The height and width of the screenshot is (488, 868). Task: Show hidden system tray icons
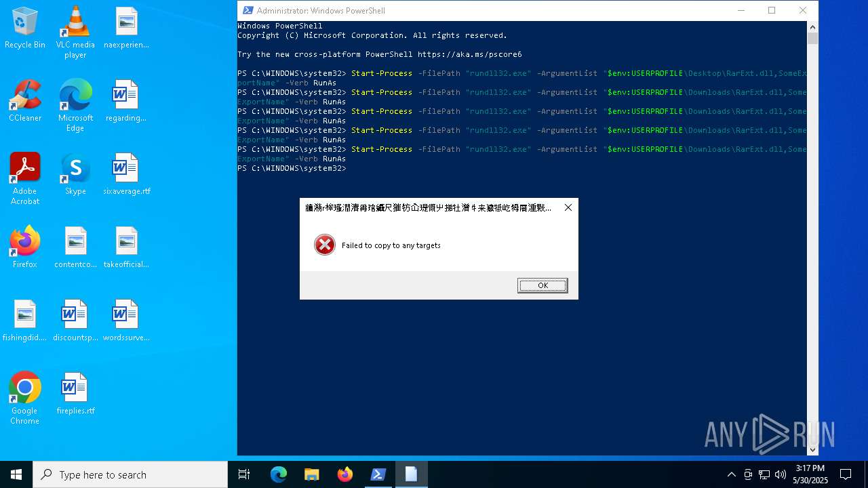[x=731, y=474]
